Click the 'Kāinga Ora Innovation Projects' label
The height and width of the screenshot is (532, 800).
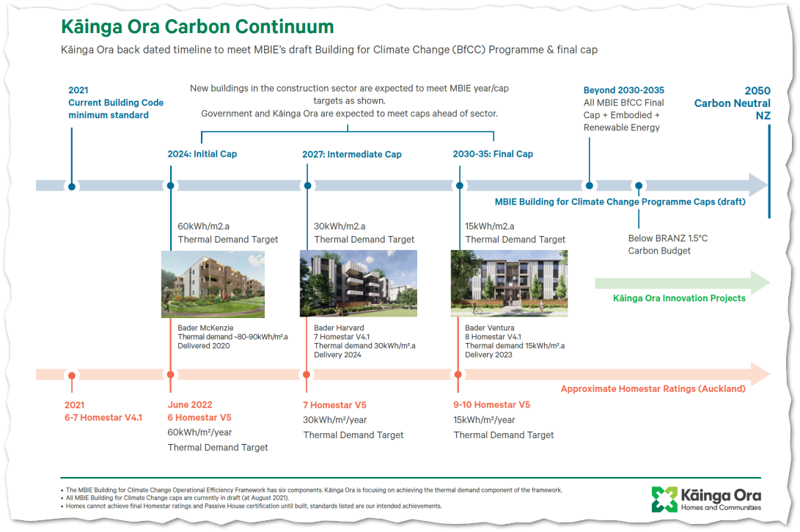[x=679, y=298]
